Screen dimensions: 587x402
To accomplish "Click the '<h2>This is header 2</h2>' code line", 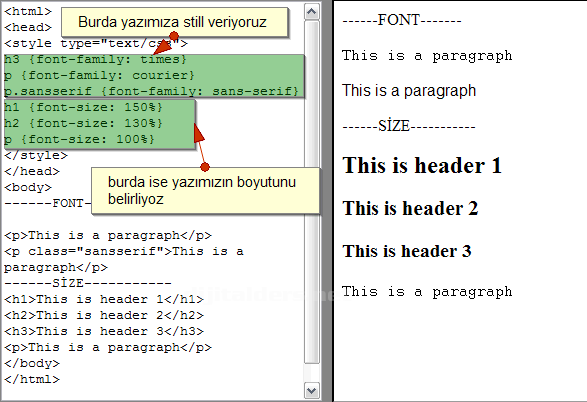I will click(x=104, y=316).
